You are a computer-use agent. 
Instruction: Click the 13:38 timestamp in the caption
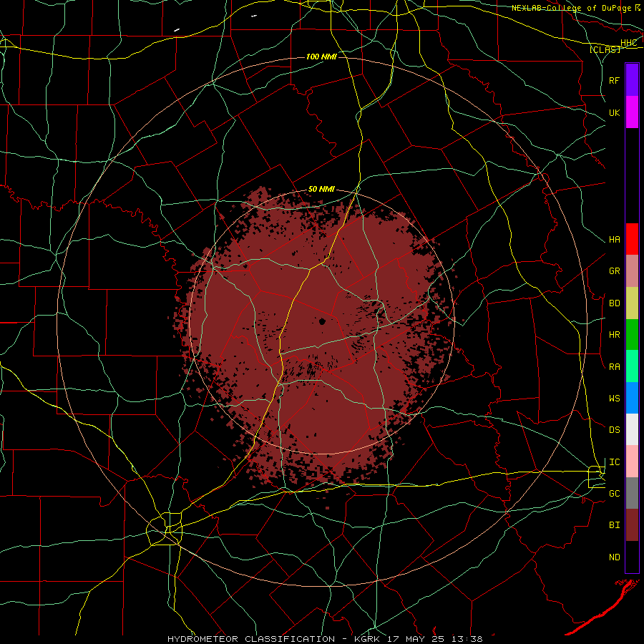(x=466, y=639)
